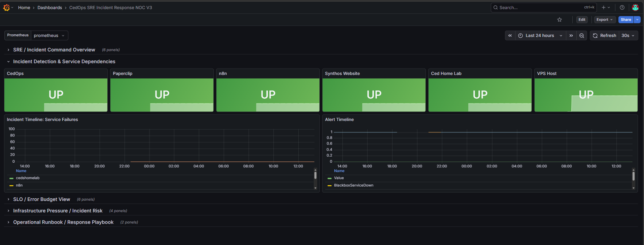Sort Alert Timeline legend by Name

coord(339,171)
